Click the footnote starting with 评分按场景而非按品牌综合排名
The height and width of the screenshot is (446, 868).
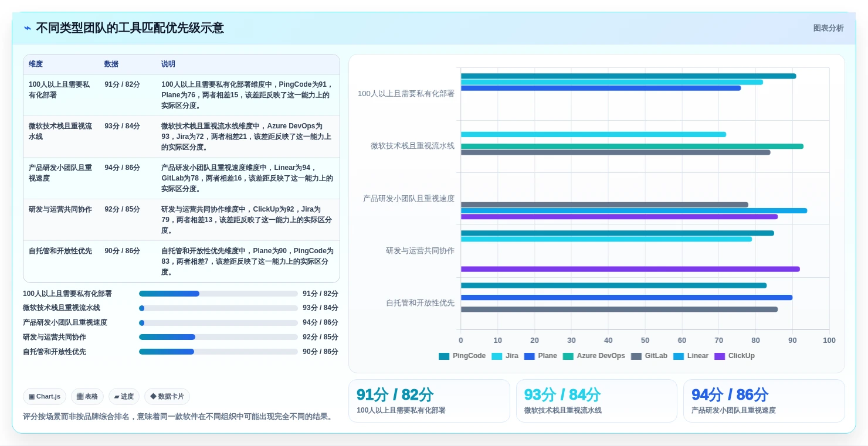click(x=179, y=417)
